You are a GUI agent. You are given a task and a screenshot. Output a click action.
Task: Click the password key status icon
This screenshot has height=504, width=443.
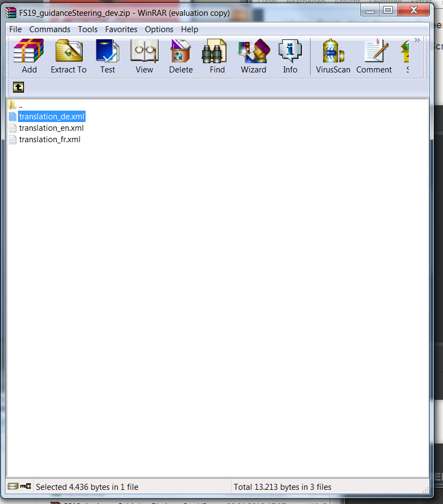[26, 487]
